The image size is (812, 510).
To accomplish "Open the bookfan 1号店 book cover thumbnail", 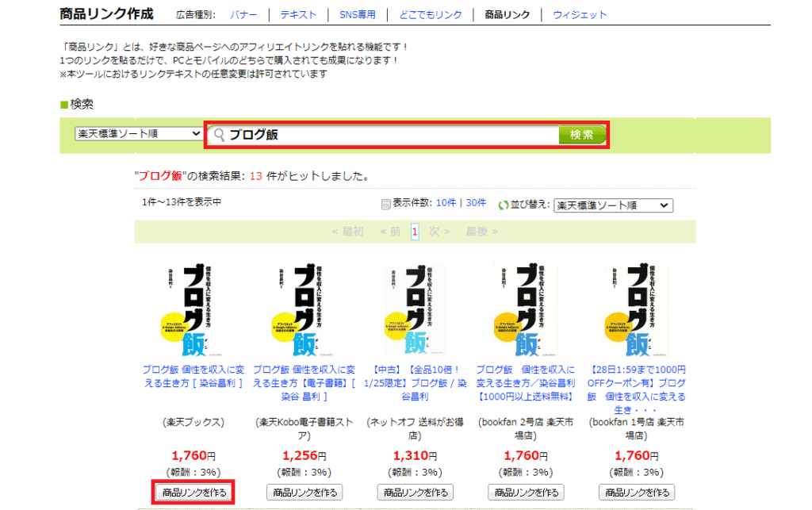I will [637, 309].
